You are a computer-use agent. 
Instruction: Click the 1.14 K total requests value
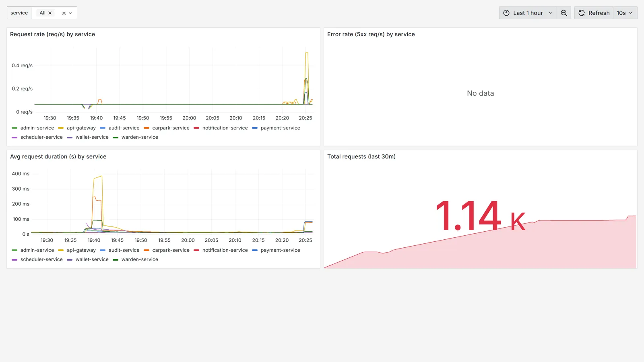[481, 216]
